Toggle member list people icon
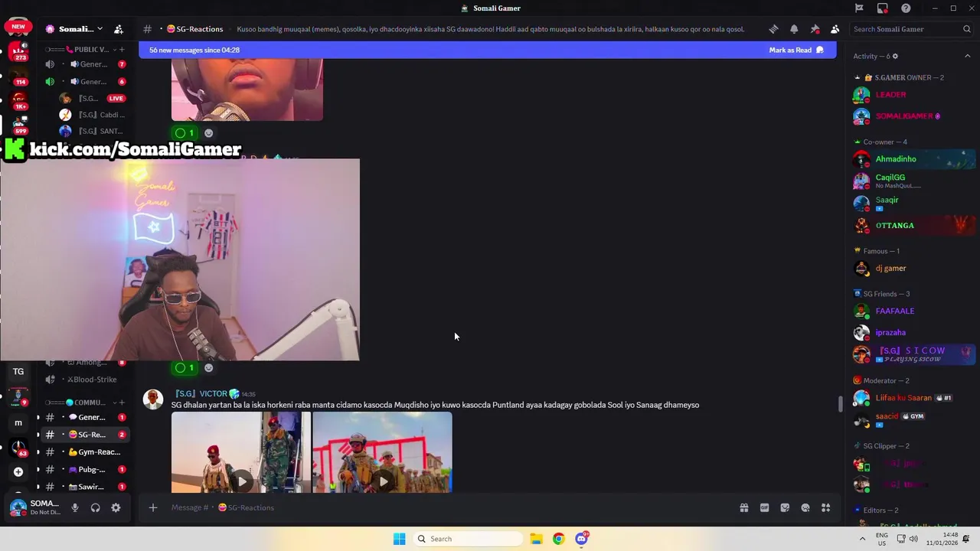 (x=835, y=29)
